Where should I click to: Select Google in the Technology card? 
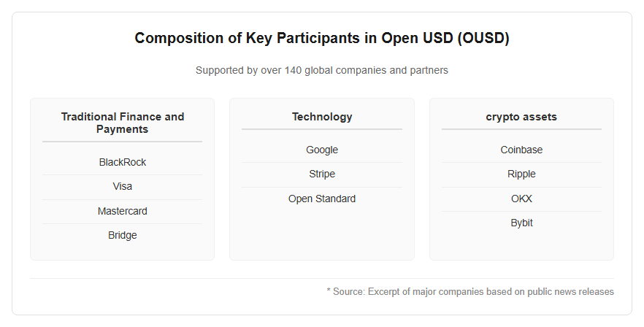pyautogui.click(x=322, y=150)
